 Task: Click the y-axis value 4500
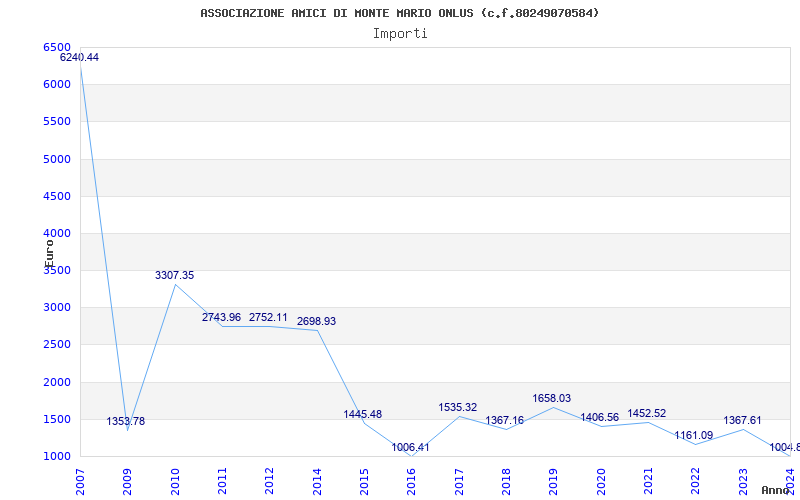point(57,196)
